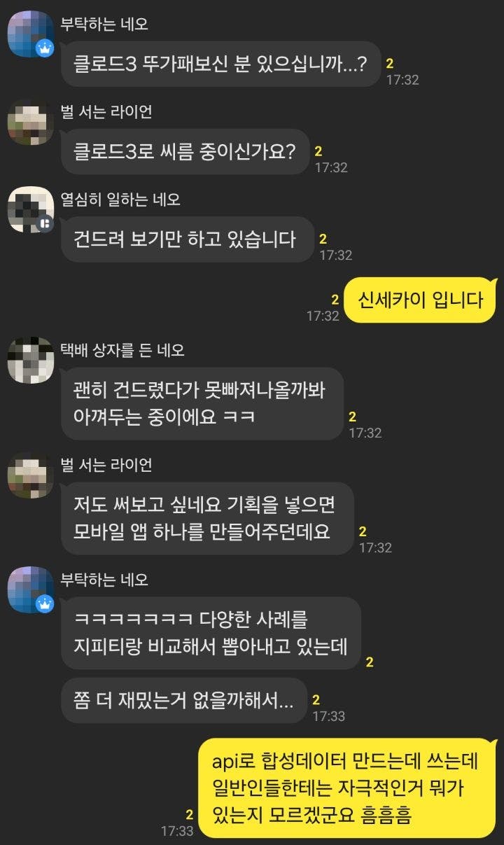This screenshot has height=845, width=504.
Task: Select the yellow 'api로 합성데이터 만드는데' message
Action: pos(346,788)
